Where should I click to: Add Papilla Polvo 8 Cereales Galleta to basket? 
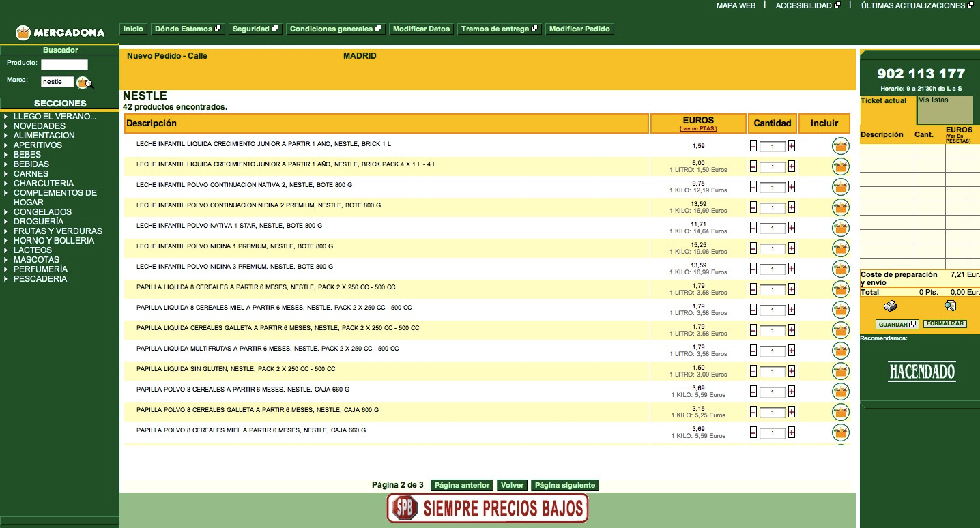[841, 412]
